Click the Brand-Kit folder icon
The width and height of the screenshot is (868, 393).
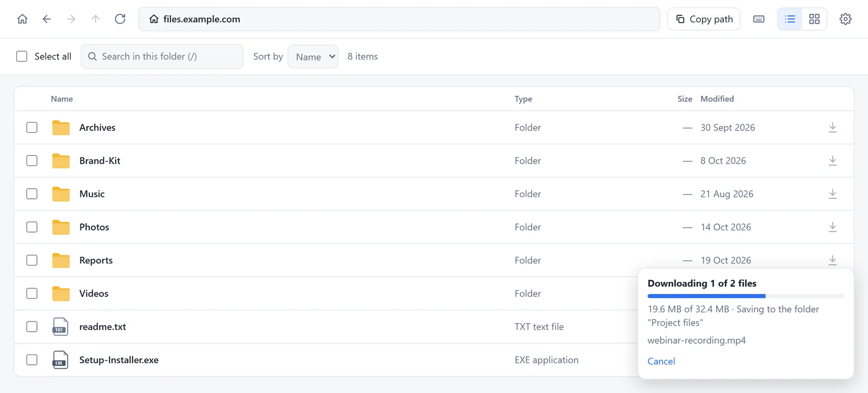pyautogui.click(x=61, y=160)
